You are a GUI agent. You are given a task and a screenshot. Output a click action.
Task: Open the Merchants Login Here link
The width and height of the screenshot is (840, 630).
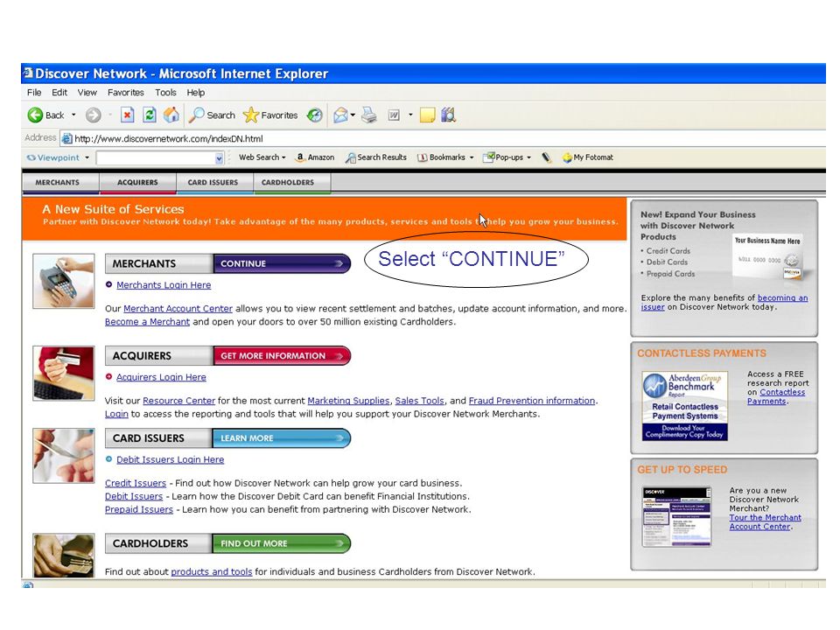tap(164, 285)
